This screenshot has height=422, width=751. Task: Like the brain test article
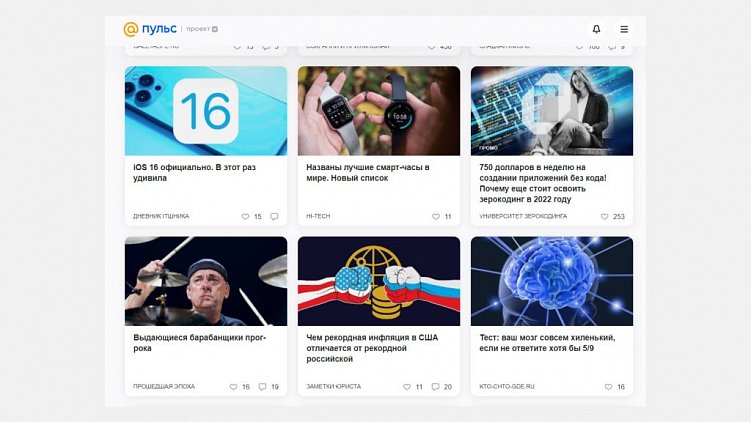608,387
